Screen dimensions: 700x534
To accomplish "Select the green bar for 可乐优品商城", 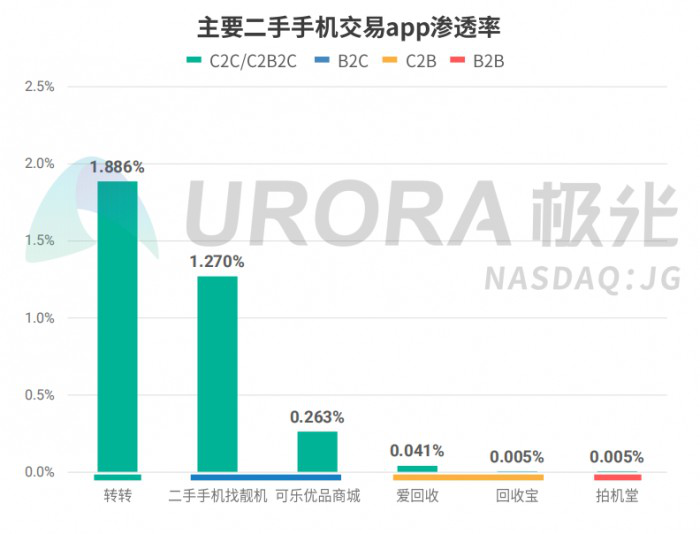I will 317,450.
